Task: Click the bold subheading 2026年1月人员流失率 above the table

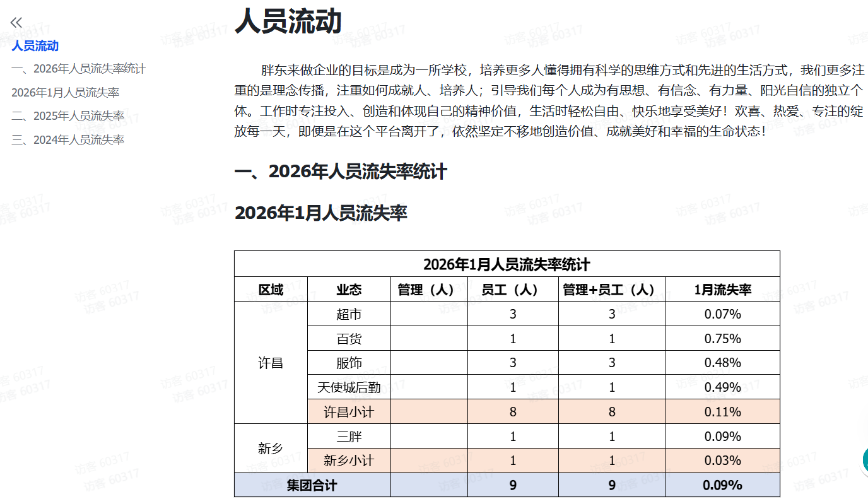Action: click(321, 213)
